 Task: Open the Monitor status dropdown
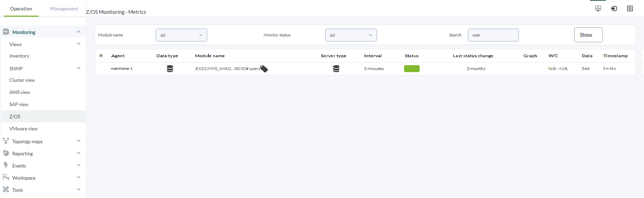coord(351,35)
